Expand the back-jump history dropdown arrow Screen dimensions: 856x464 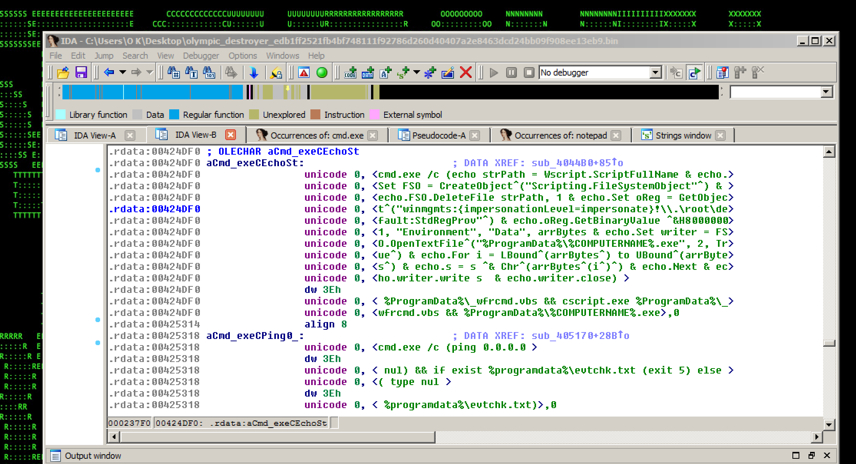coord(123,73)
